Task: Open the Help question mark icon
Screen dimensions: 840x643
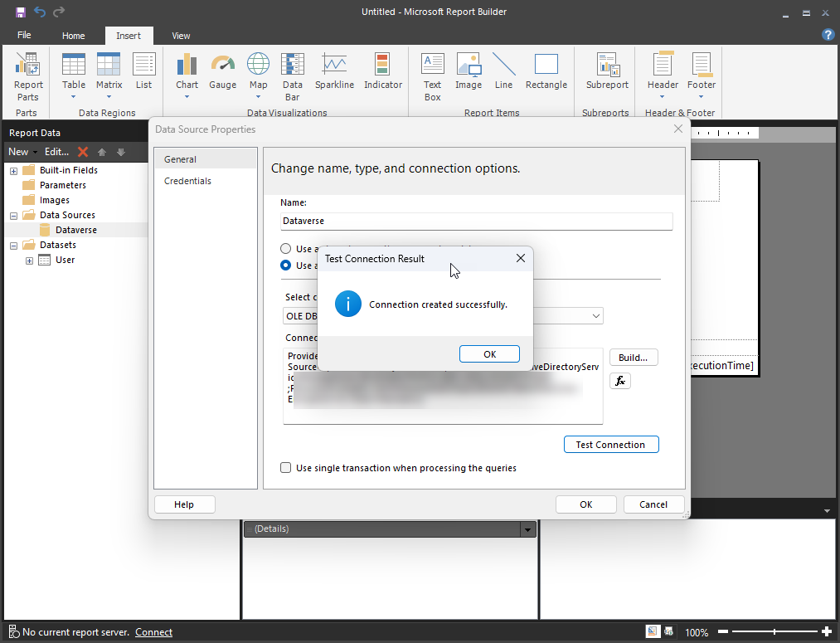Action: click(828, 35)
